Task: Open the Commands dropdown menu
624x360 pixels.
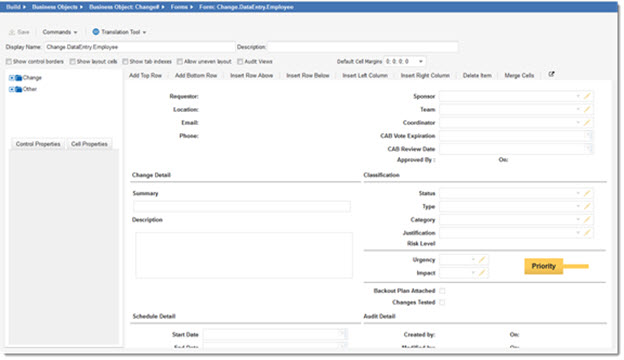Action: pyautogui.click(x=60, y=32)
